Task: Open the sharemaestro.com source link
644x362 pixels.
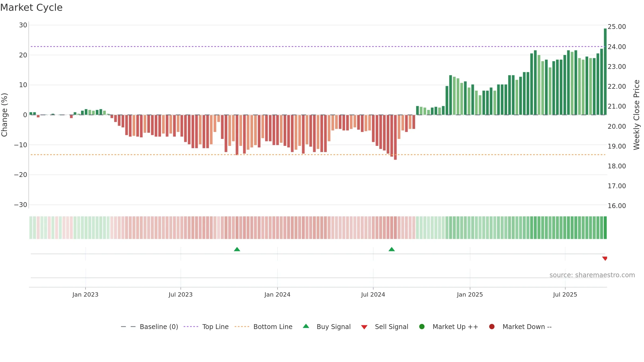Action: coord(592,275)
